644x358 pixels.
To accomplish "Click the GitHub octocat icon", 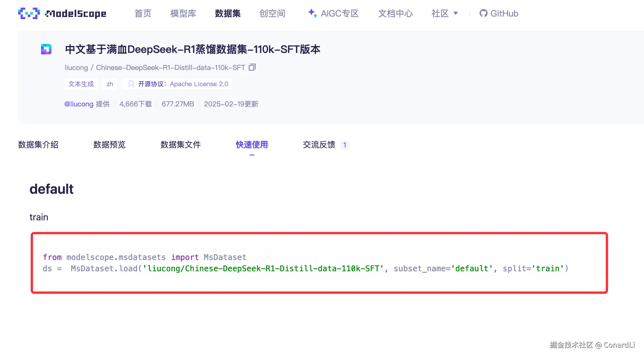I will [483, 13].
